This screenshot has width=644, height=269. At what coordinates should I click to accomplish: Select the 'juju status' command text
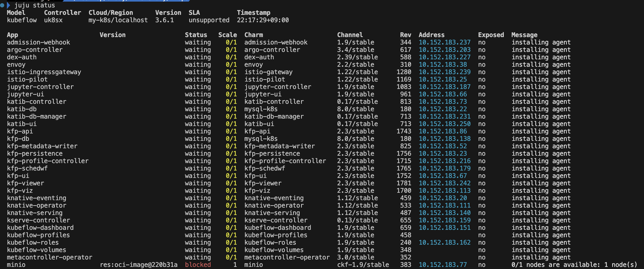point(35,5)
